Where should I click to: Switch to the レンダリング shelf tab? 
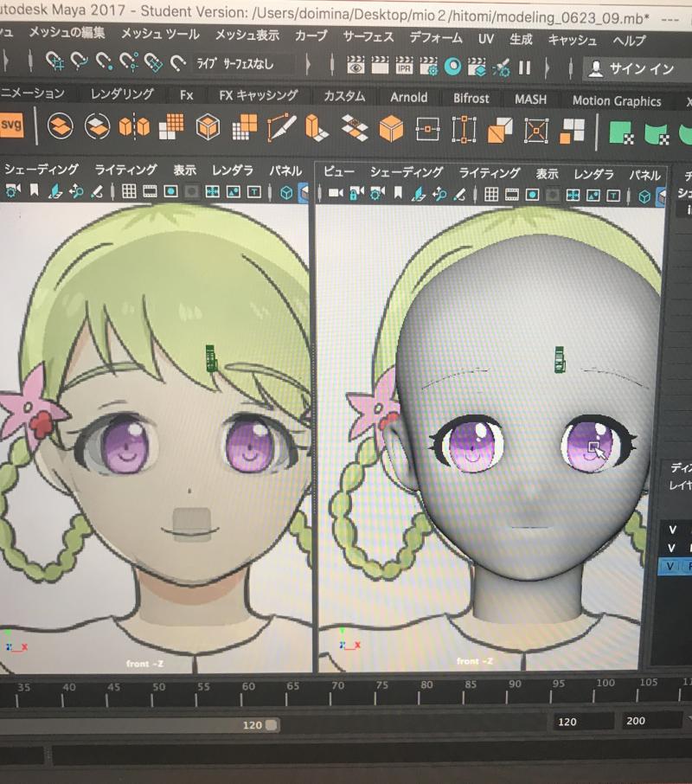coord(122,94)
